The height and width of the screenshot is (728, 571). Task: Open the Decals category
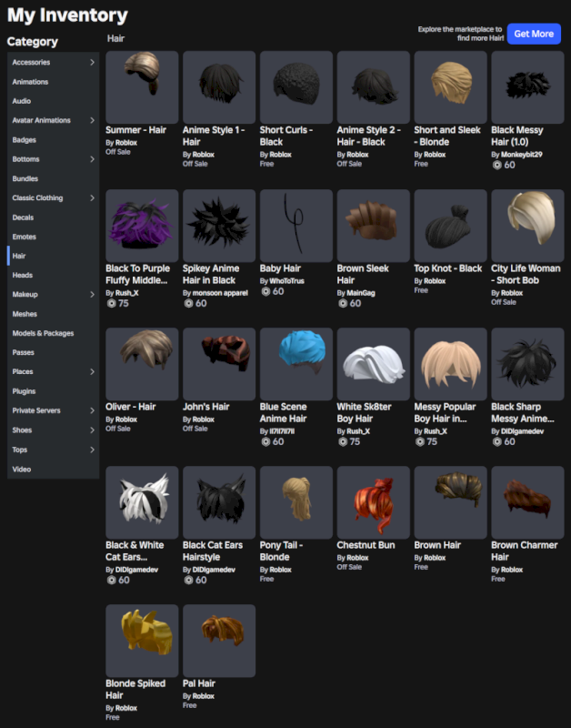pyautogui.click(x=23, y=217)
